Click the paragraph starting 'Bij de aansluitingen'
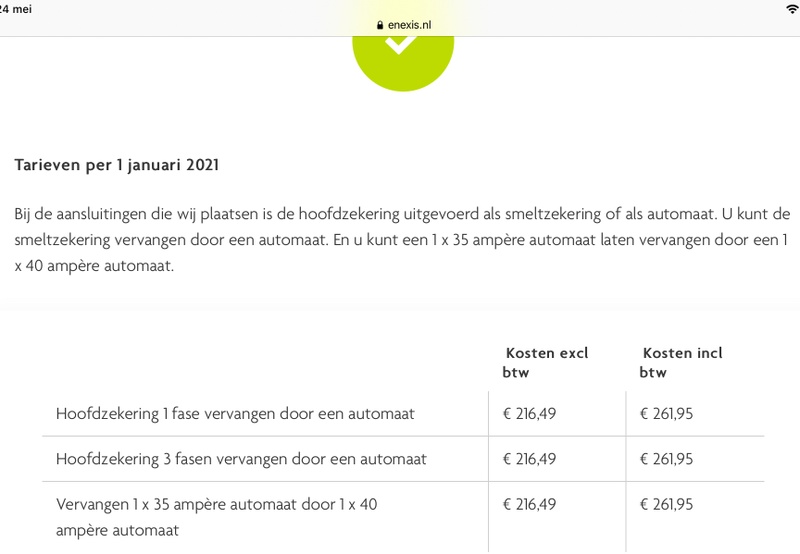The height and width of the screenshot is (554, 800). click(400, 215)
